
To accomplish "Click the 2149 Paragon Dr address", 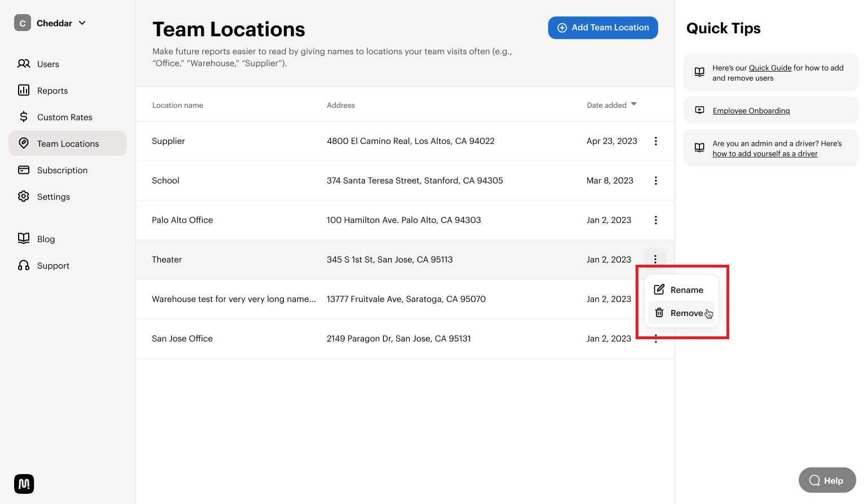I will coord(399,339).
